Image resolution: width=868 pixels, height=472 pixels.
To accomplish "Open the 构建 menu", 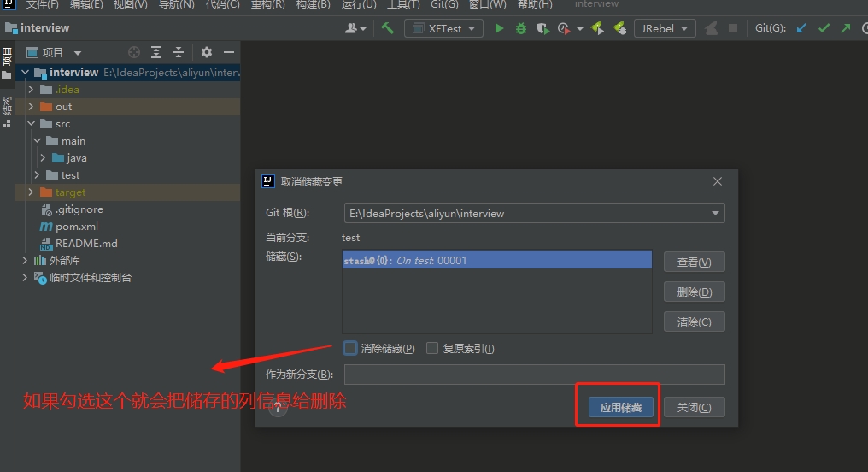I will pos(313,4).
